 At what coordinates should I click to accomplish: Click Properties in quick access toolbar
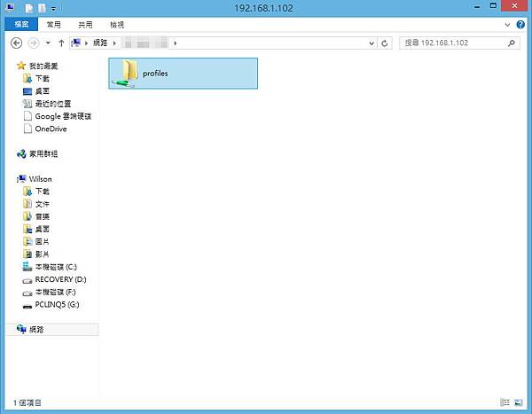click(x=29, y=8)
